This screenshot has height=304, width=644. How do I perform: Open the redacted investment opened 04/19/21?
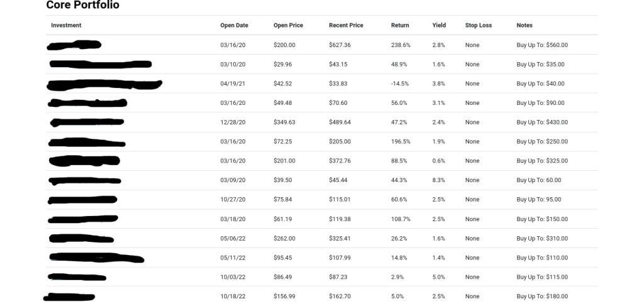click(x=104, y=84)
